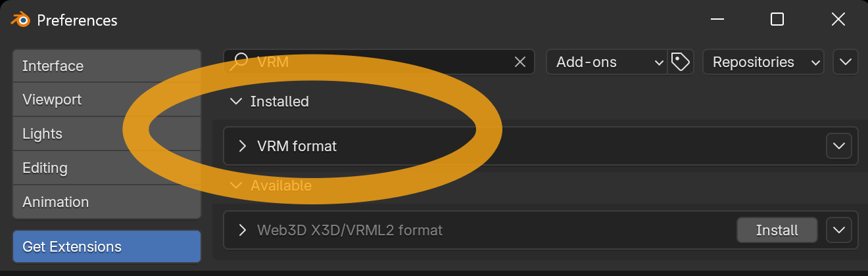Expand Web3D X3D/VRML2 format details
This screenshot has width=868, height=276.
pos(242,230)
